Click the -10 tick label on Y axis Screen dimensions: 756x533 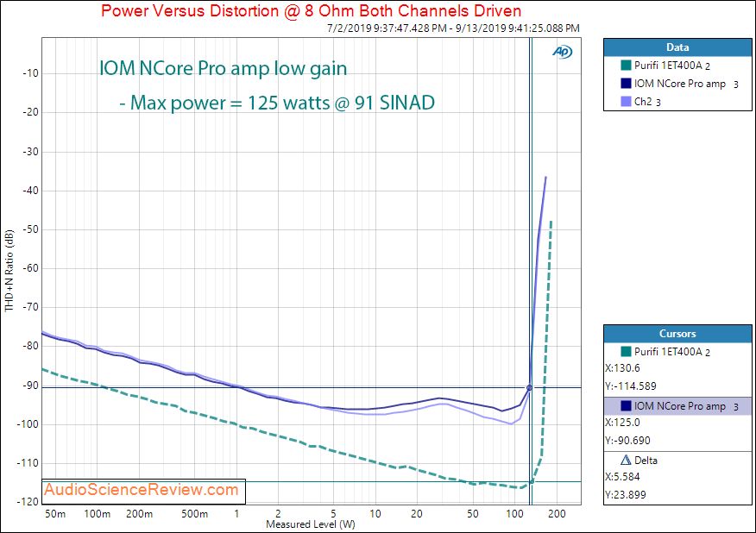(30, 73)
